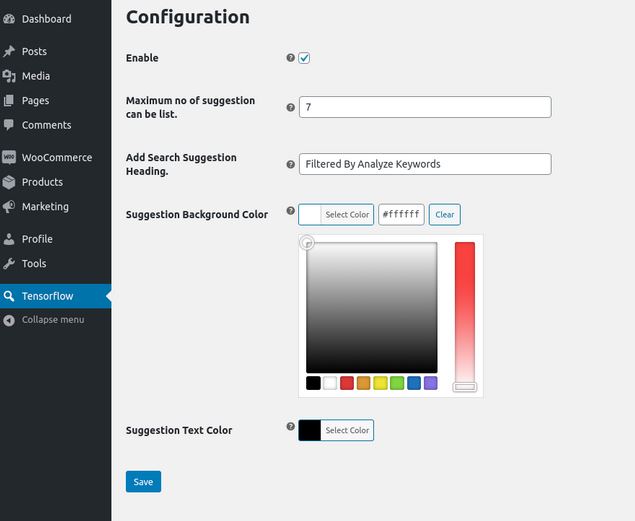Open Suggestion Text Color Select Color picker
635x521 pixels.
tap(336, 430)
